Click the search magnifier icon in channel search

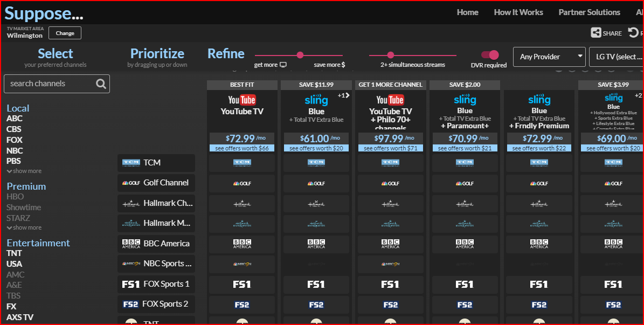[x=101, y=84]
